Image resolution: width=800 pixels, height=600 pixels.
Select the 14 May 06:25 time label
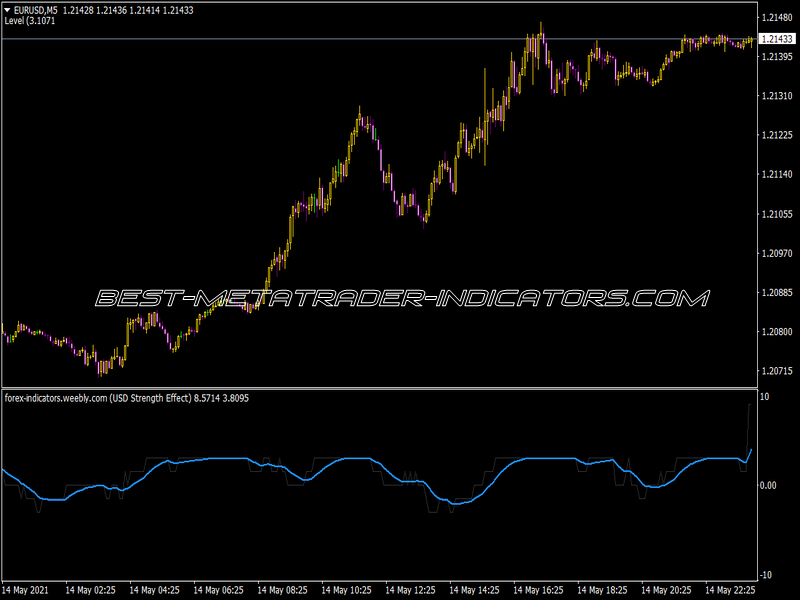[218, 590]
